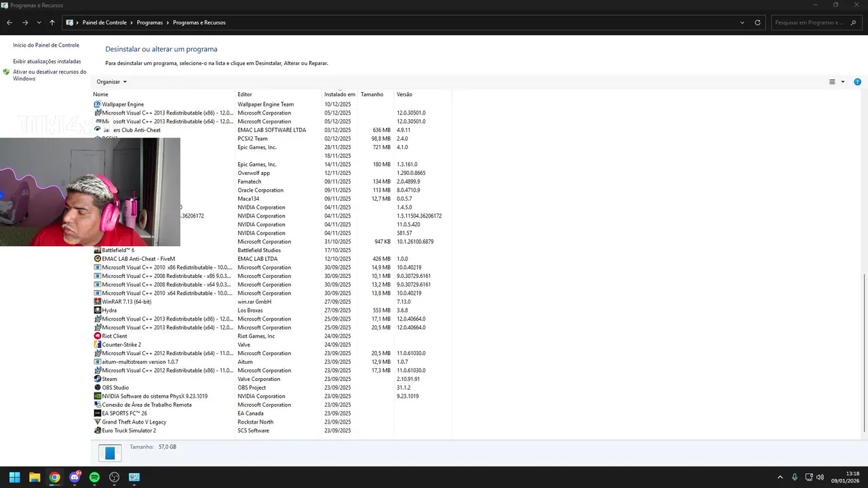Expand the Painel de Controle breadcrumb chevron

tap(132, 22)
